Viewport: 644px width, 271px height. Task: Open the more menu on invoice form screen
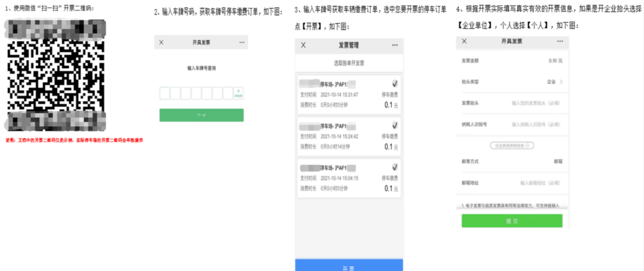tap(560, 41)
